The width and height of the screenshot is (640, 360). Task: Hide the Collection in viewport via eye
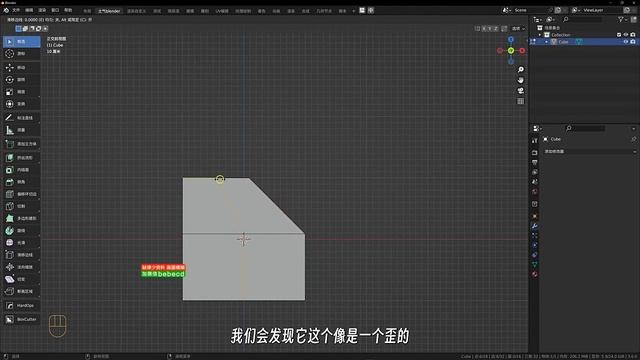pyautogui.click(x=626, y=35)
